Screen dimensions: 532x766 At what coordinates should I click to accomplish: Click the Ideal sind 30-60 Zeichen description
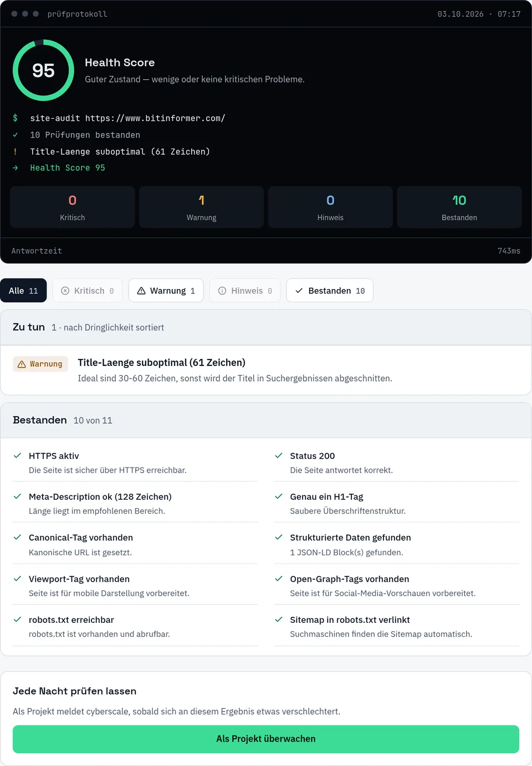click(235, 378)
